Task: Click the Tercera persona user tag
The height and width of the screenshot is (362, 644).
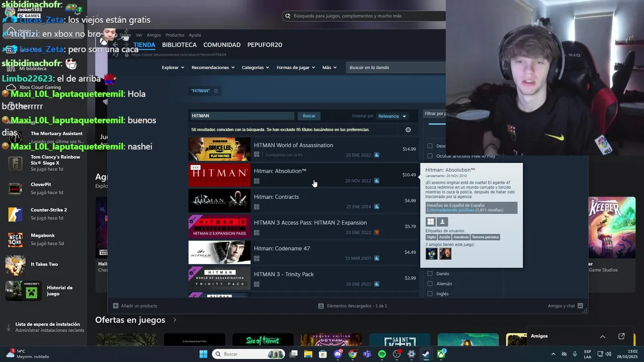Action: coord(485,237)
